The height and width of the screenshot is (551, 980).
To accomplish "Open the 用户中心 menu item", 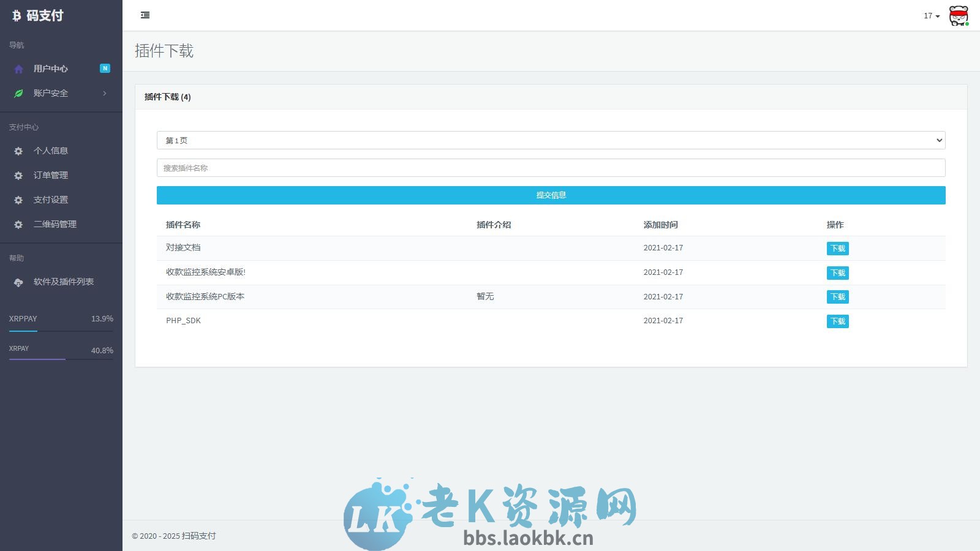I will pos(51,69).
